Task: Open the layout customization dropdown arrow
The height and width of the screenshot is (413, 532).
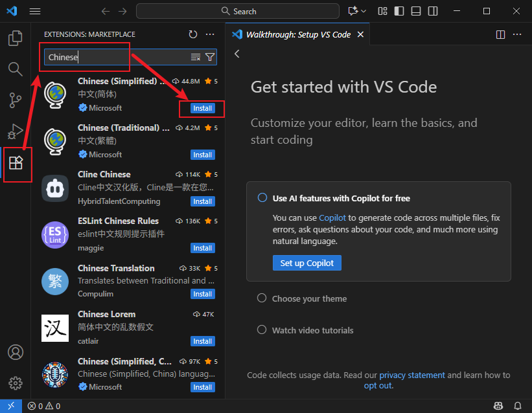Action: [x=362, y=11]
